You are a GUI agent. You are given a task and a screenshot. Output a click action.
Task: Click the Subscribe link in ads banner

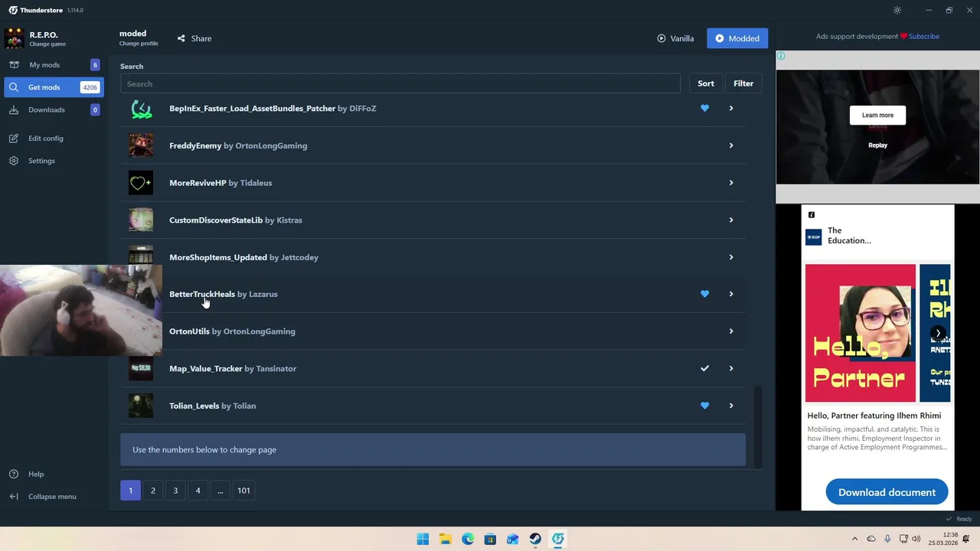pos(924,36)
